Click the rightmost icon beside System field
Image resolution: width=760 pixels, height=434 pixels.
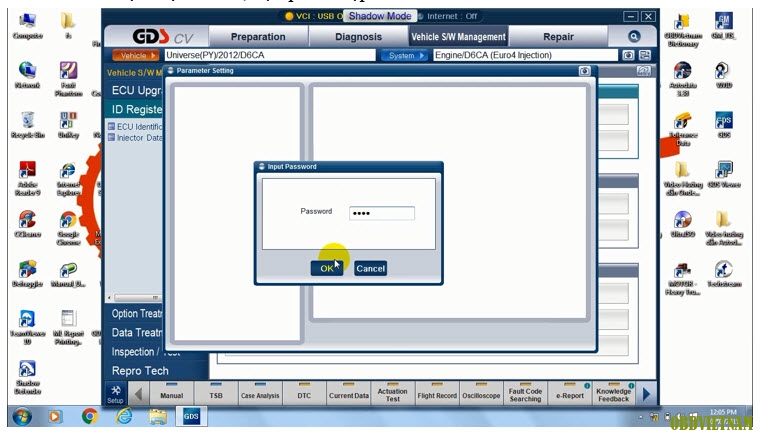click(645, 55)
